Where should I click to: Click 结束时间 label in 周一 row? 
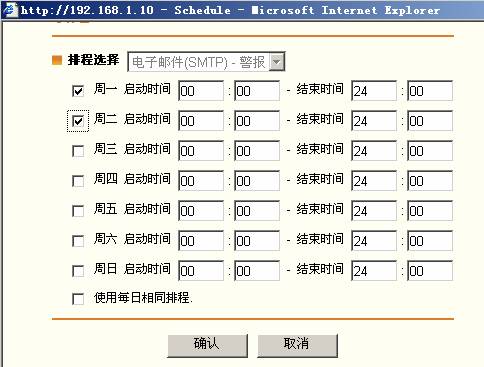pyautogui.click(x=320, y=89)
